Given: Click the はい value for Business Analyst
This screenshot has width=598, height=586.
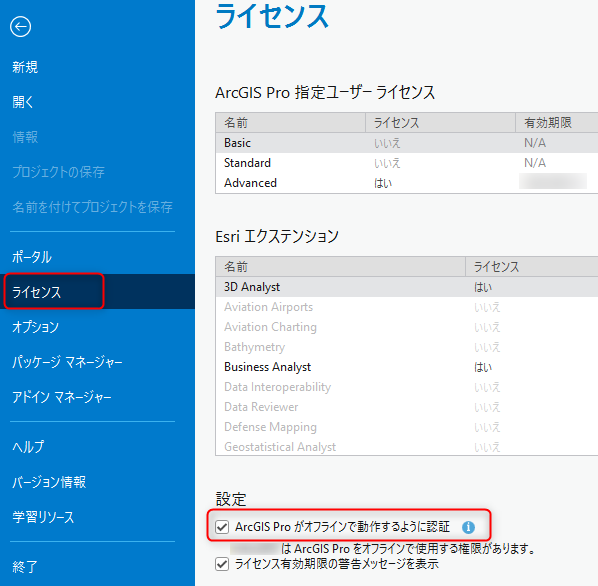Looking at the screenshot, I should click(483, 367).
